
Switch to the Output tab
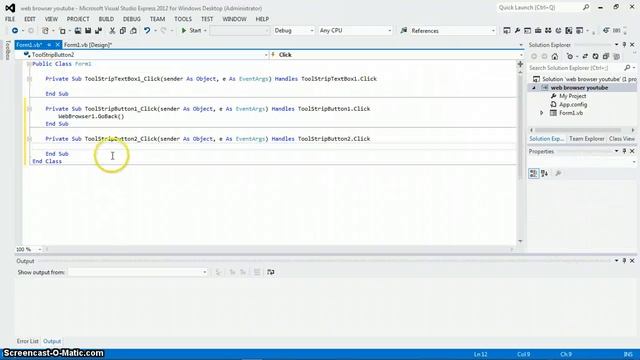coord(52,341)
